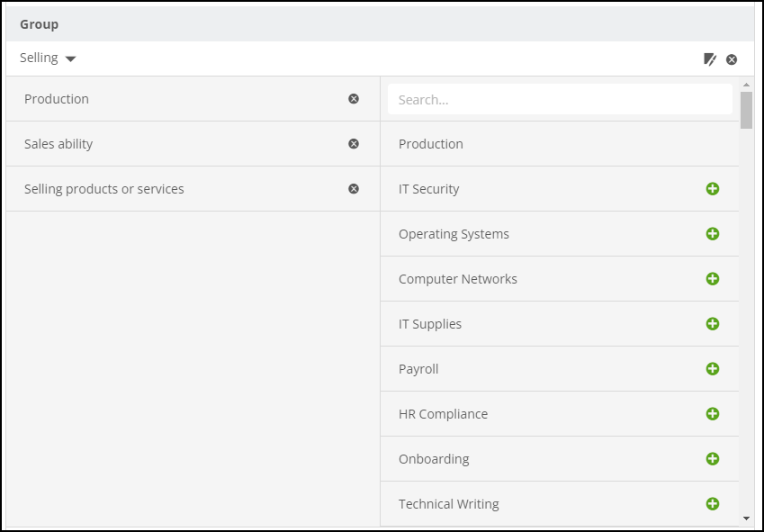The height and width of the screenshot is (532, 764).
Task: Add Computer Networks with plus icon
Action: [x=713, y=279]
